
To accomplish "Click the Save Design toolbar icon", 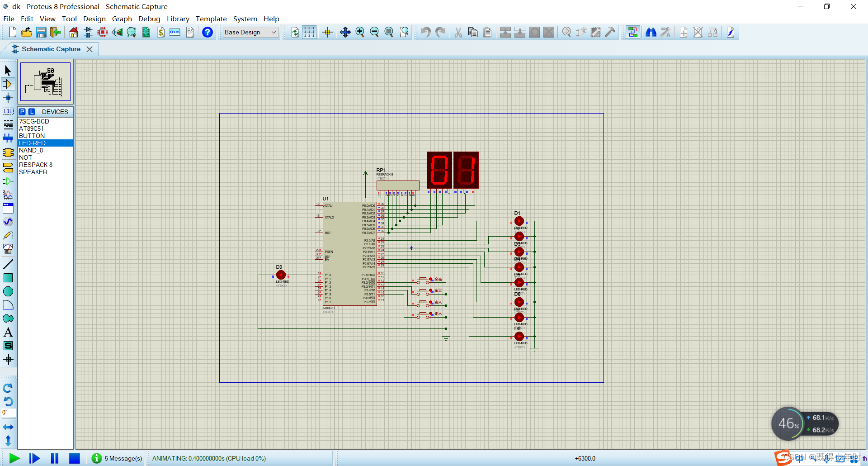I will click(41, 32).
